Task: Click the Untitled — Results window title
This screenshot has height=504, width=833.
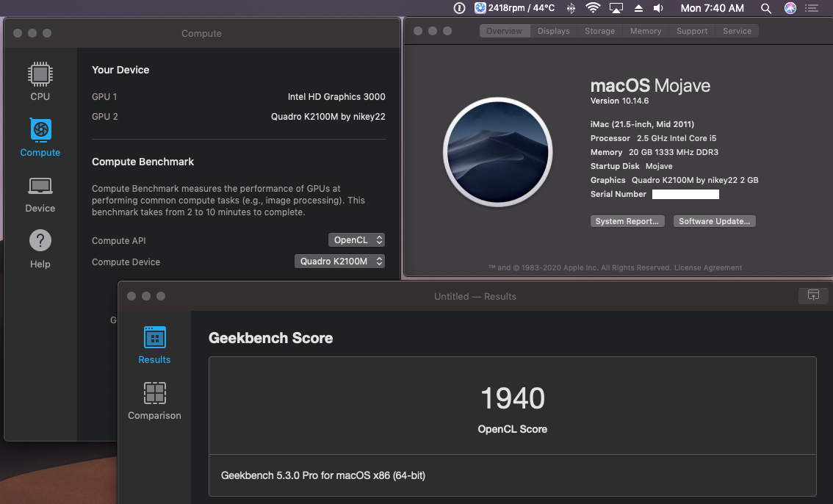Action: [x=475, y=296]
